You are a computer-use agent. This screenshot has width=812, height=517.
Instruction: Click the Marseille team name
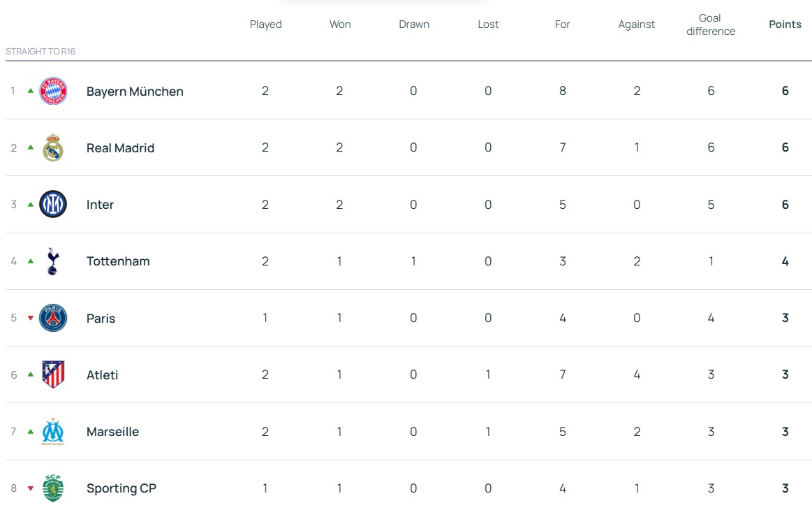coord(112,432)
